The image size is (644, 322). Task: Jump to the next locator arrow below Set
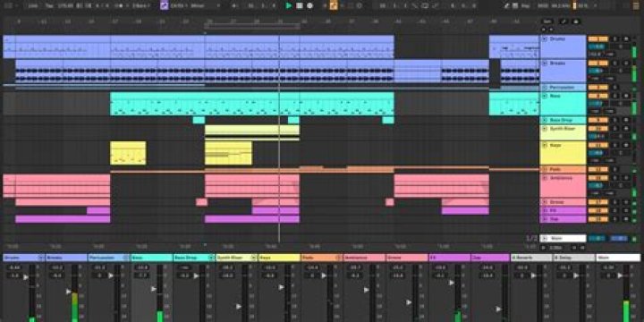coord(551,30)
